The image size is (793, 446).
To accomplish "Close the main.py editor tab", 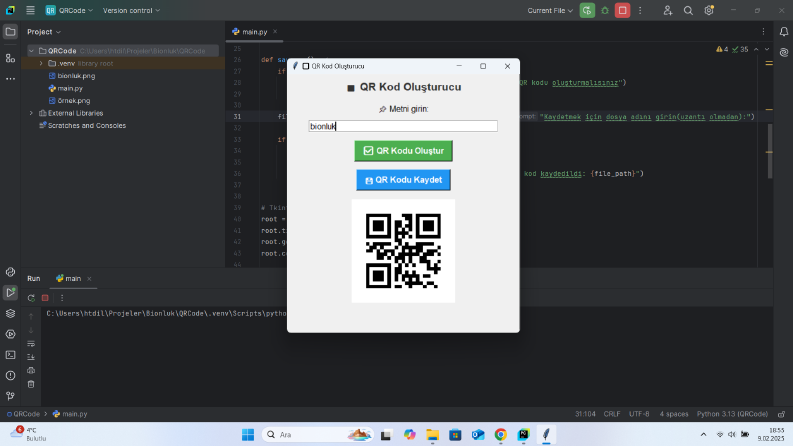I will (x=275, y=31).
